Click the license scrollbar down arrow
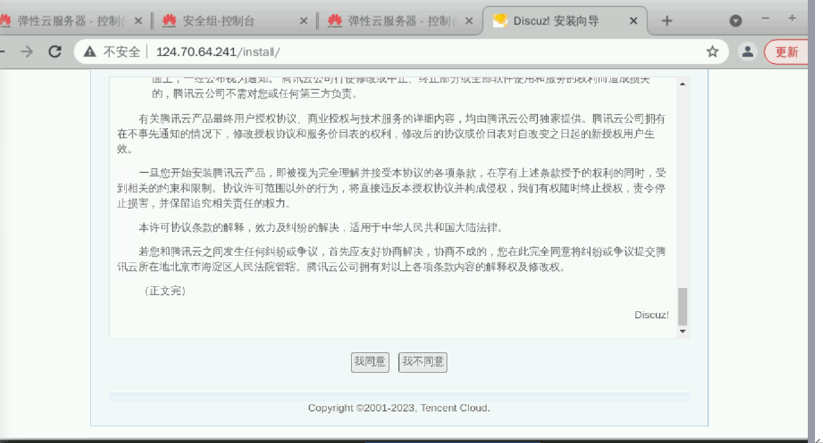This screenshot has width=823, height=443. pos(683,331)
